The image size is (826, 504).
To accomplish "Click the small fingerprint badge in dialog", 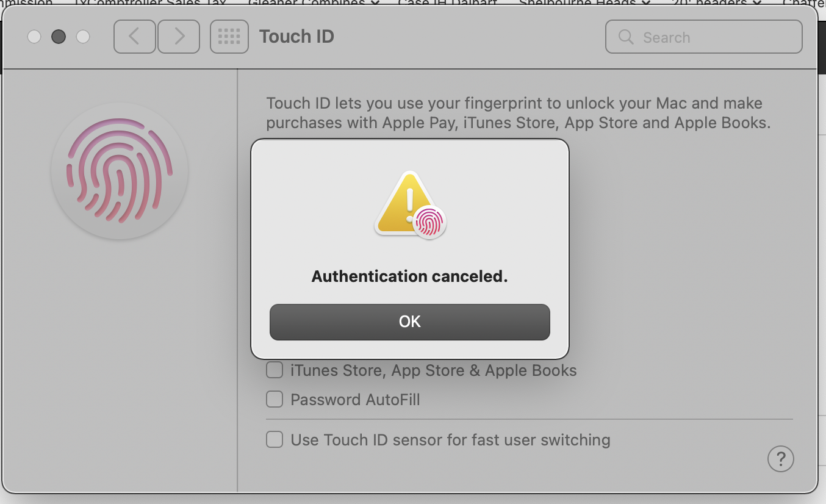I will pos(429,222).
